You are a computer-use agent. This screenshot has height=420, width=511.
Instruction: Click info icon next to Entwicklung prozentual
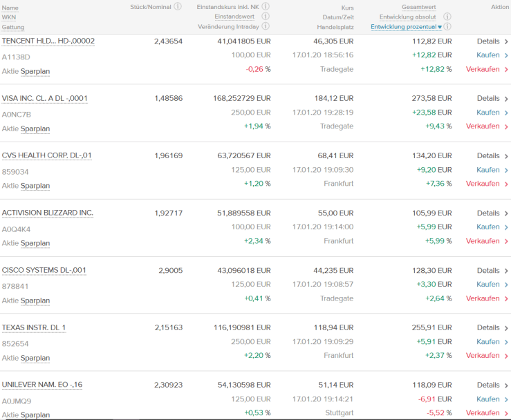pos(447,27)
